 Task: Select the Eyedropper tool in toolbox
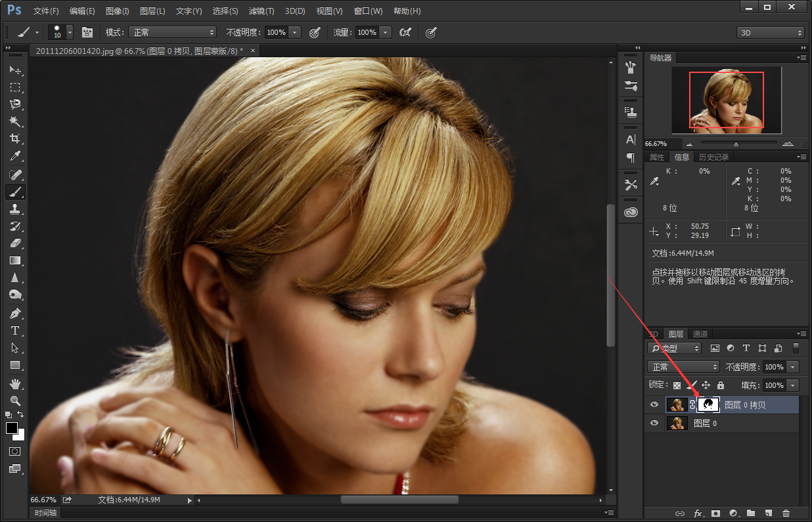14,156
